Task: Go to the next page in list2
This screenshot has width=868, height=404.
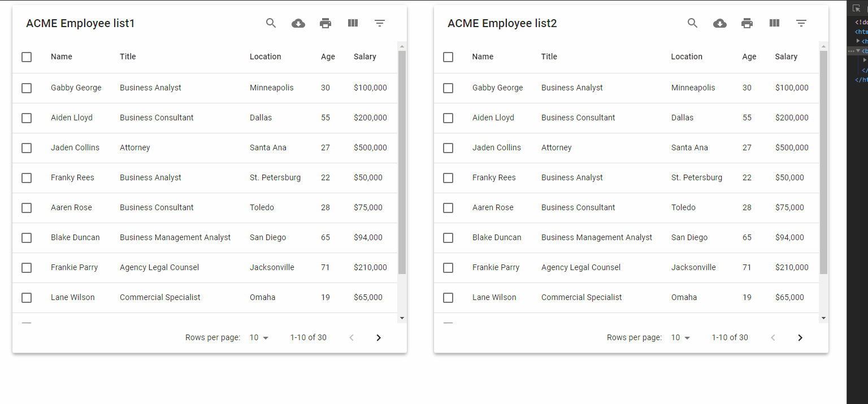Action: [800, 337]
